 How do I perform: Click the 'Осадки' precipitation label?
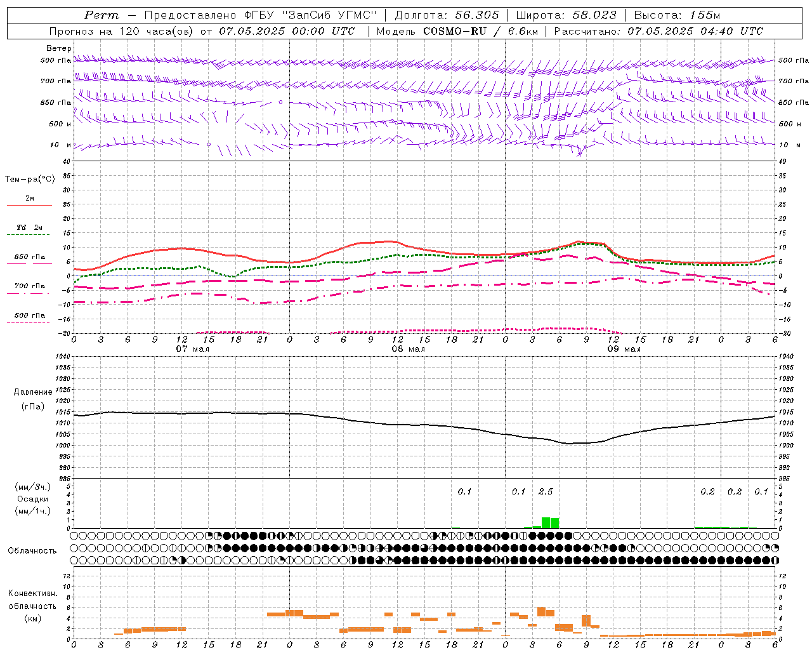(x=33, y=499)
